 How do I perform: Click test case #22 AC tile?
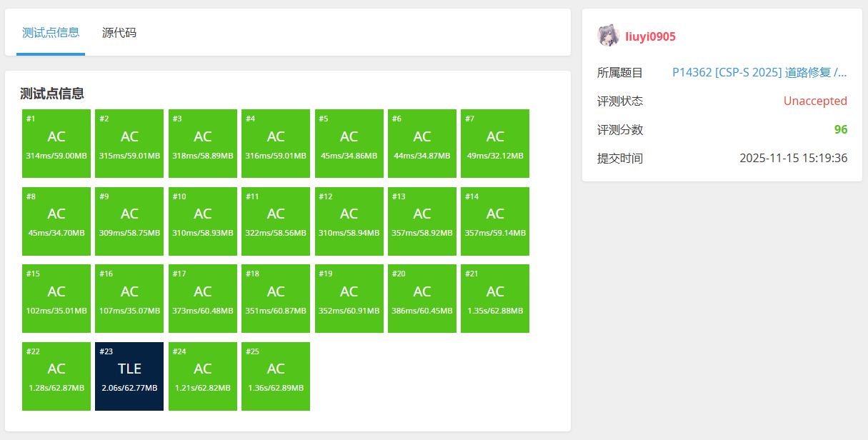point(56,376)
